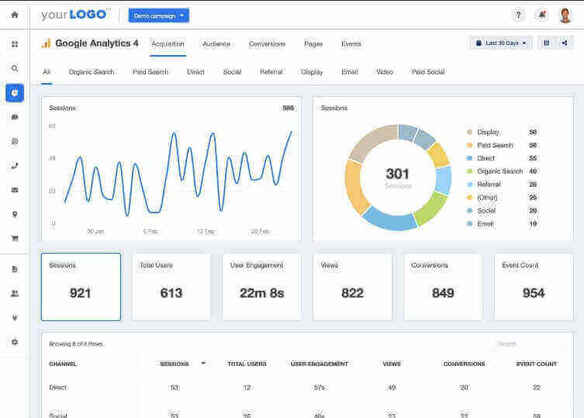Select the Organic Search channel tab

pos(91,72)
